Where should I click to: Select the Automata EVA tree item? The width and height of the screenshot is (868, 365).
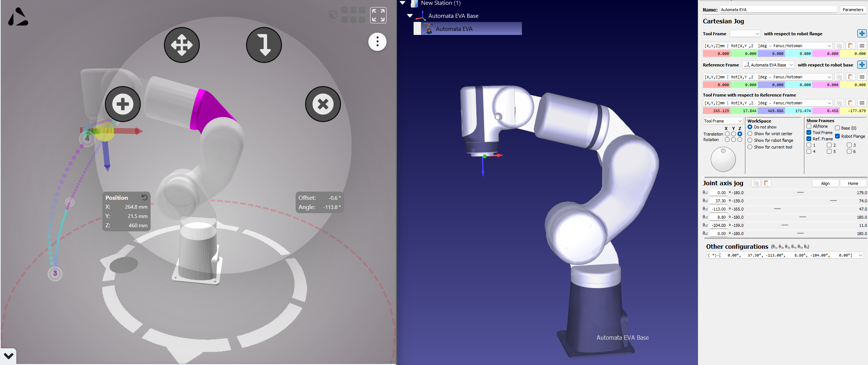[x=454, y=29]
